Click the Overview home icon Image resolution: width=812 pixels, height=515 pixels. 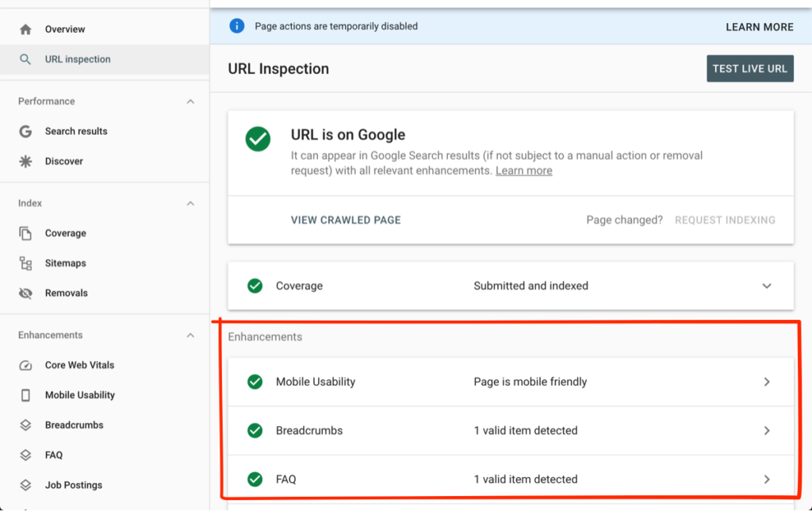tap(25, 29)
